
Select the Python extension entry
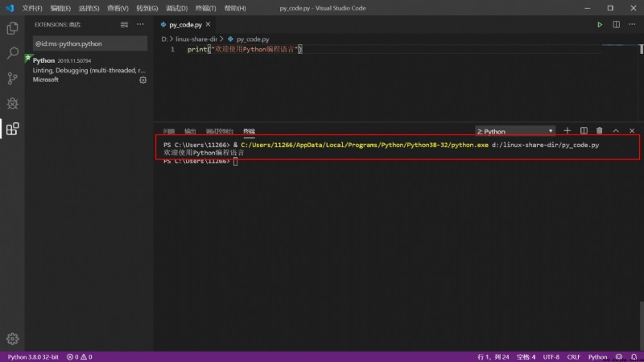point(89,70)
